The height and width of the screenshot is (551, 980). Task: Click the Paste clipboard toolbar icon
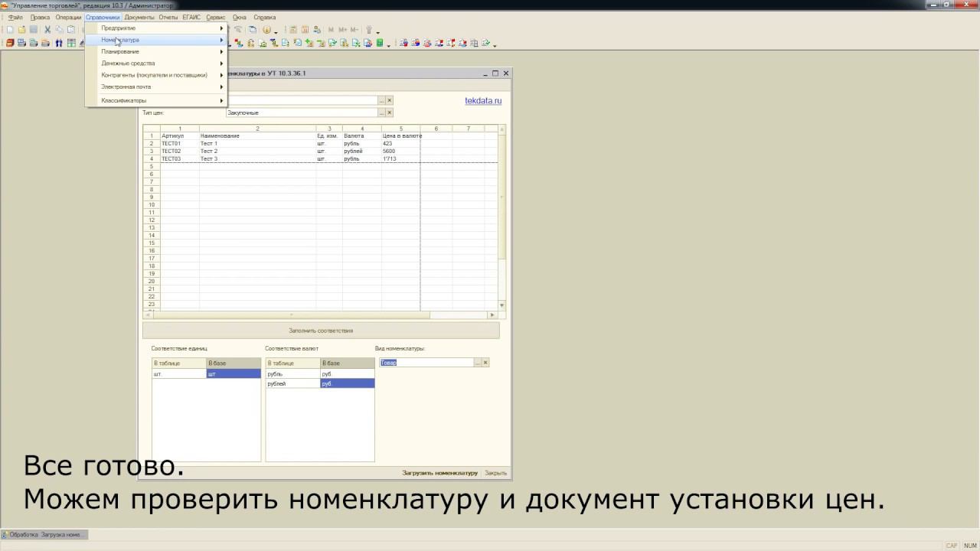(70, 30)
